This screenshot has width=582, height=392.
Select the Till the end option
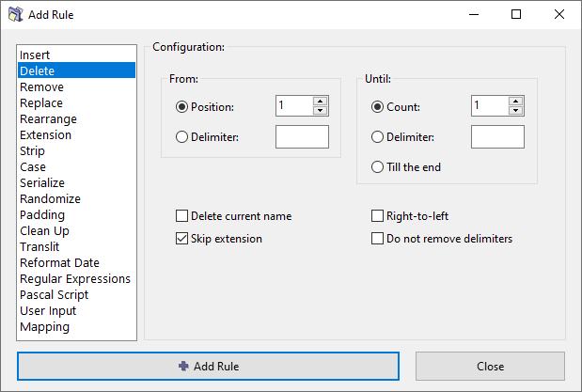379,167
